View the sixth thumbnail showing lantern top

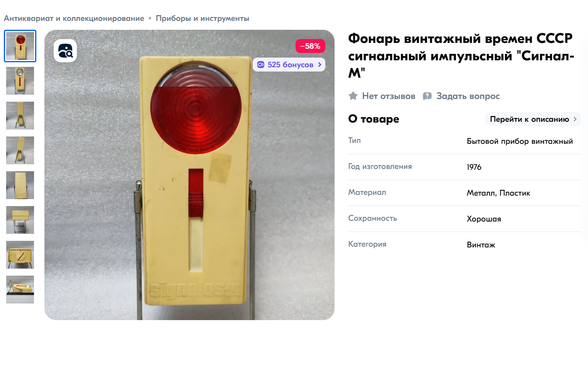[20, 220]
